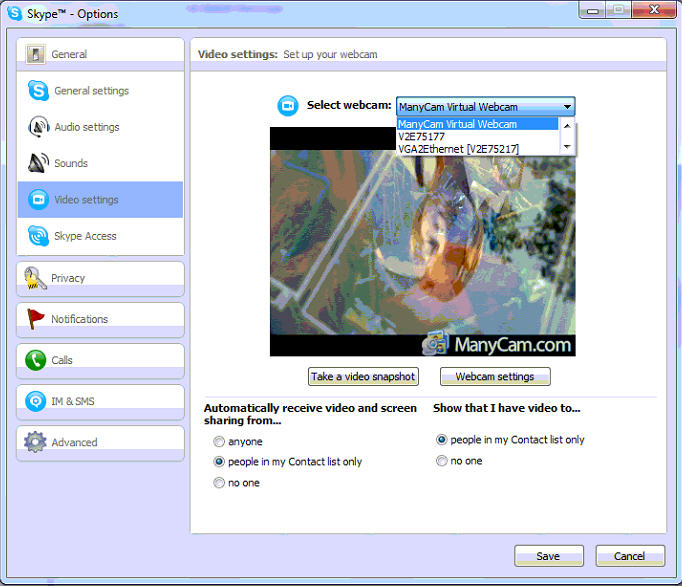Select 'no one' under Automatically receive video
Viewport: 682px width, 586px height.
click(x=219, y=483)
